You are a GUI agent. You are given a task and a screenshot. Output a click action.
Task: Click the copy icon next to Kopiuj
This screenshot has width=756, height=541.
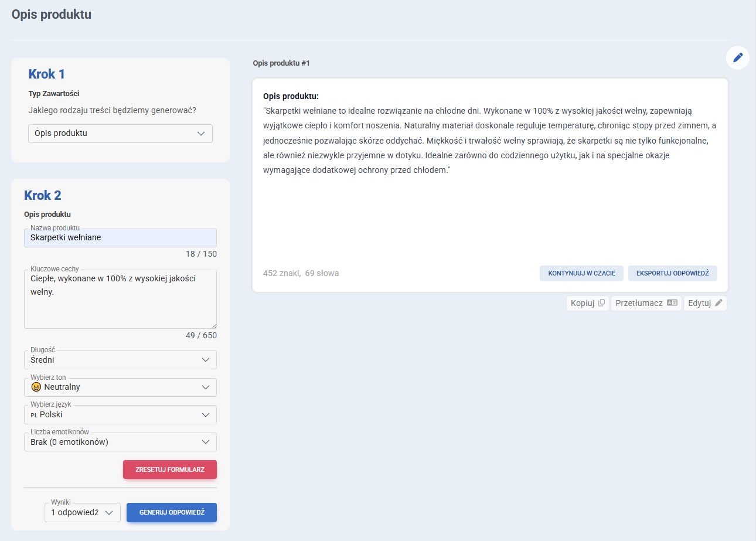[601, 303]
